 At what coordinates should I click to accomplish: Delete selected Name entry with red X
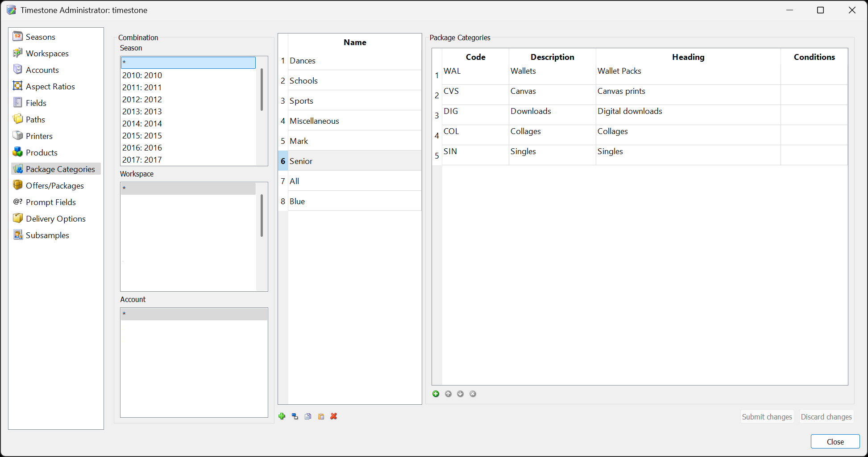pos(334,416)
